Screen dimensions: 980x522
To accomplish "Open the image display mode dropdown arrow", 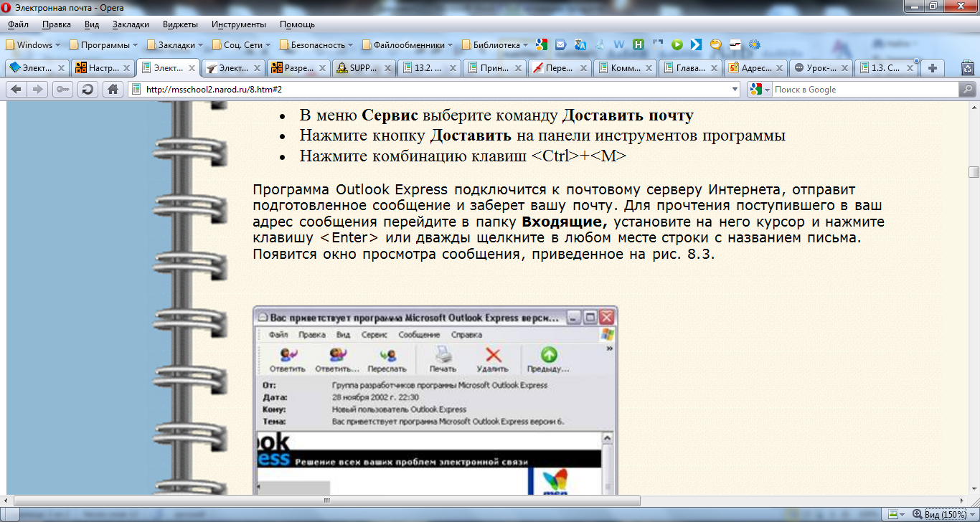I will (x=903, y=515).
